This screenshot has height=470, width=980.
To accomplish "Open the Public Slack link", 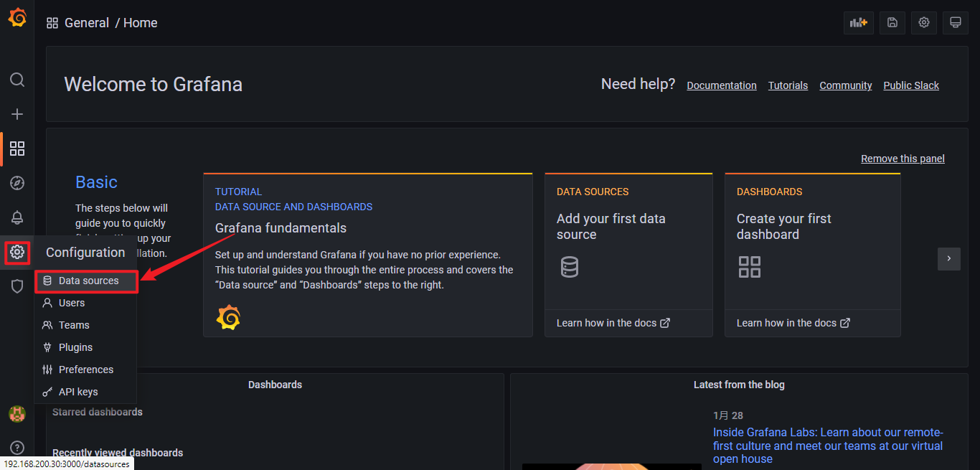I will (911, 85).
